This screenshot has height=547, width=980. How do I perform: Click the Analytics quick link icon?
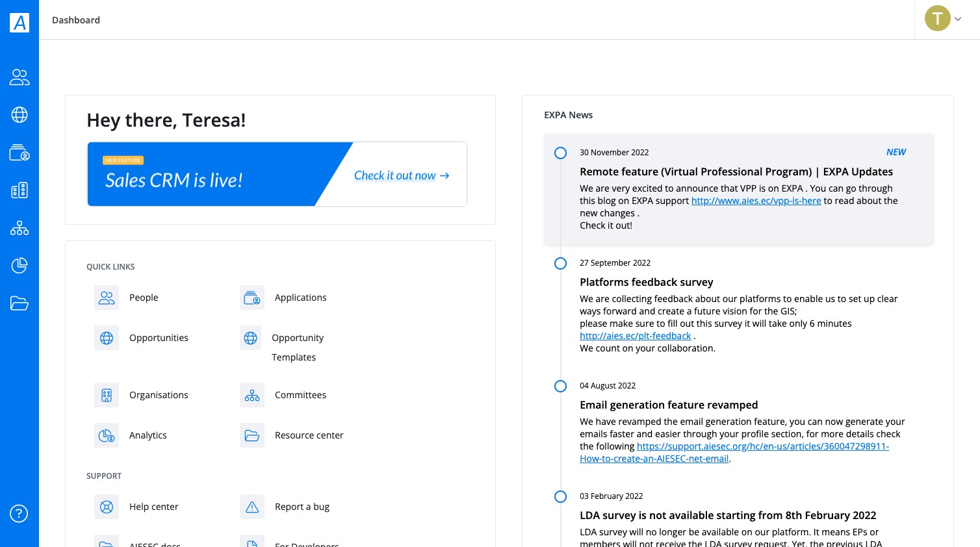(107, 435)
